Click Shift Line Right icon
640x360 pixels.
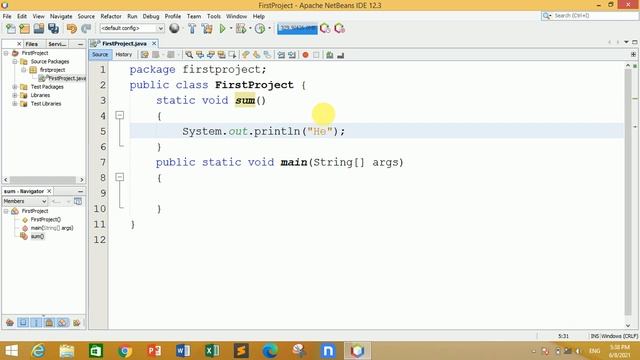coord(292,55)
